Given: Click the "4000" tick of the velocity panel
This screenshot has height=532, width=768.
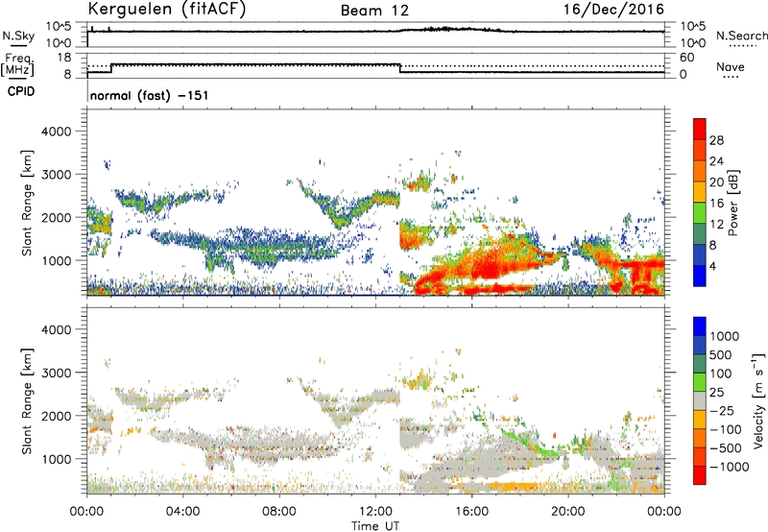Looking at the screenshot, I should click(x=56, y=329).
